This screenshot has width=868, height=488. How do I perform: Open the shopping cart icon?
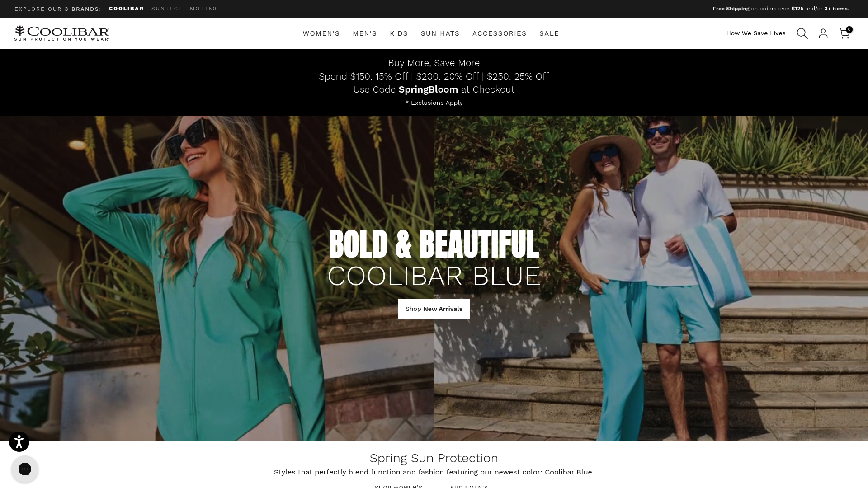point(844,33)
